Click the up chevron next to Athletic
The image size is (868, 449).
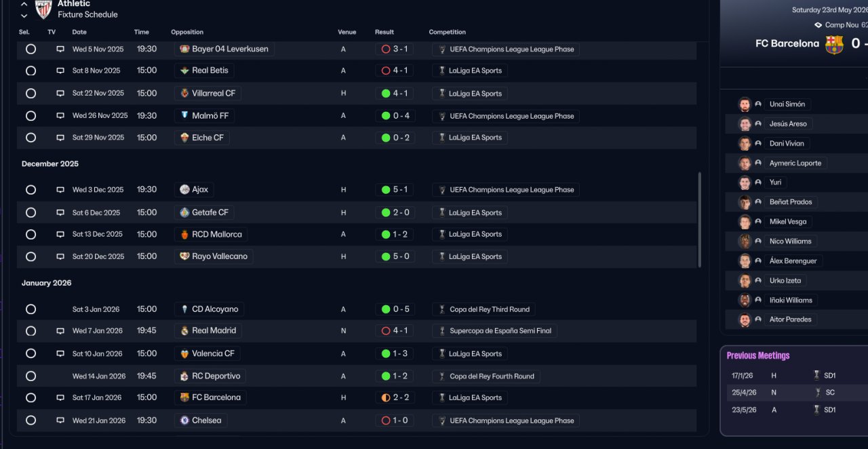point(24,4)
